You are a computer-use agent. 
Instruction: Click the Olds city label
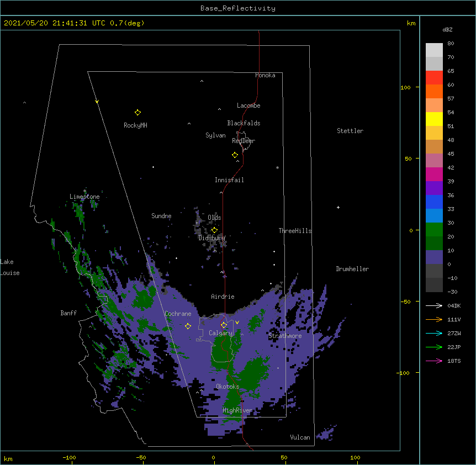click(214, 218)
